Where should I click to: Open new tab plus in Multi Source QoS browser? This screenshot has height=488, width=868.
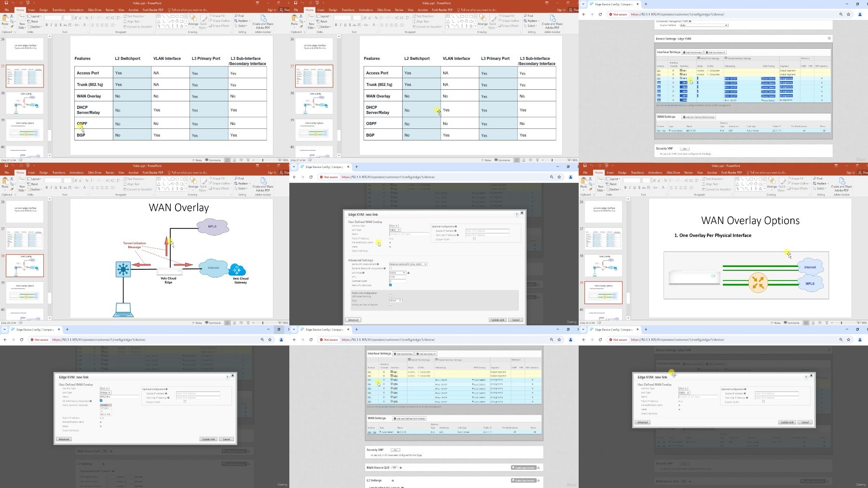pyautogui.click(x=356, y=329)
